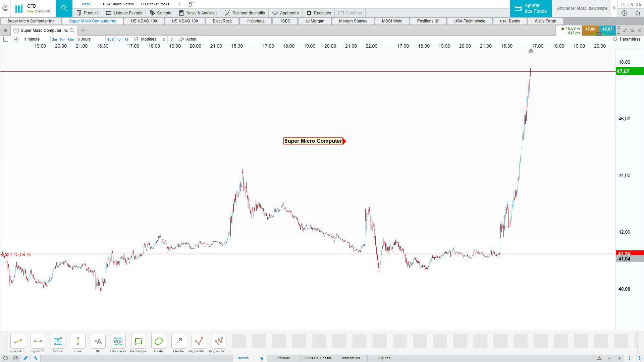Toggle the 1J period shortcut
The width and height of the screenshot is (644, 362).
point(119,39)
